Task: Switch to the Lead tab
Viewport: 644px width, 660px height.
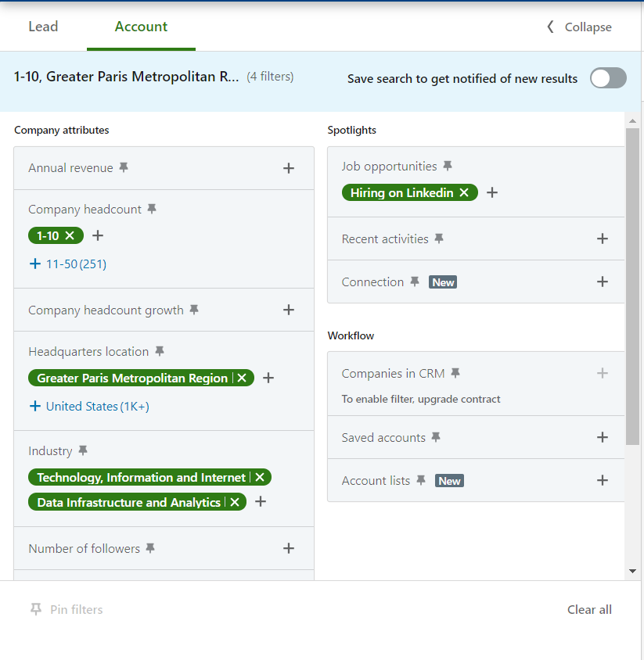Action: [x=43, y=27]
